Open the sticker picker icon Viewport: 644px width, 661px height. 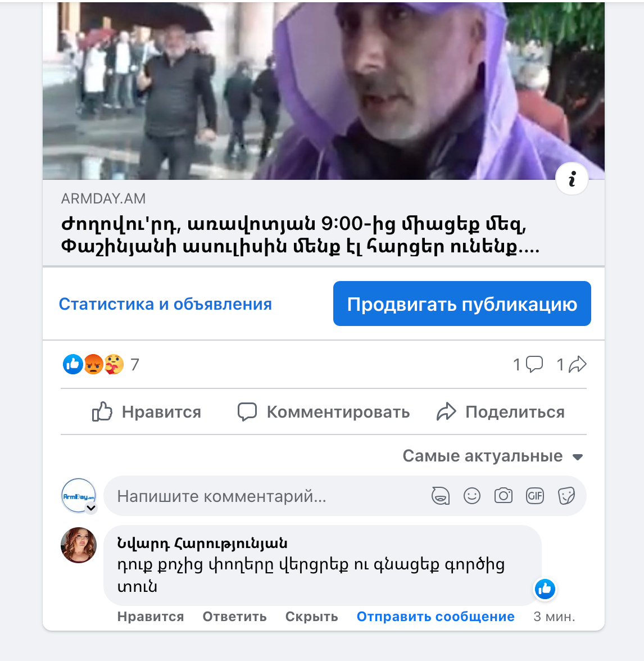pos(566,496)
